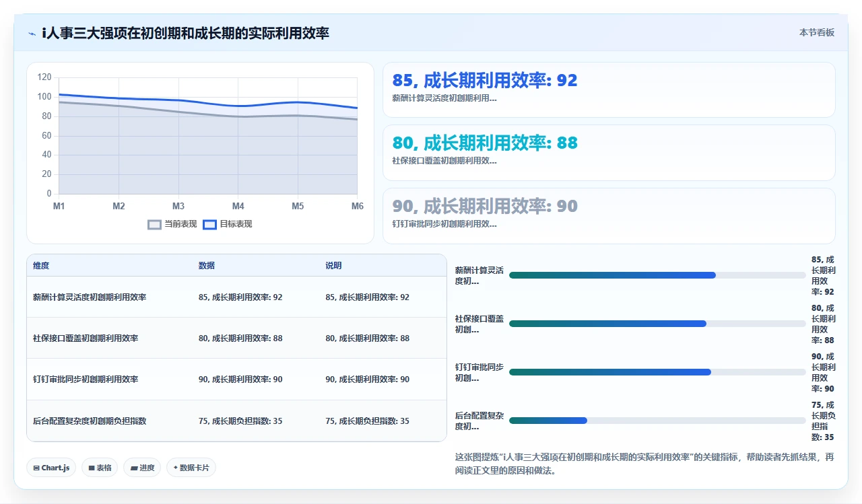Click the summary paragraph starting 这张图提炼

[645, 464]
